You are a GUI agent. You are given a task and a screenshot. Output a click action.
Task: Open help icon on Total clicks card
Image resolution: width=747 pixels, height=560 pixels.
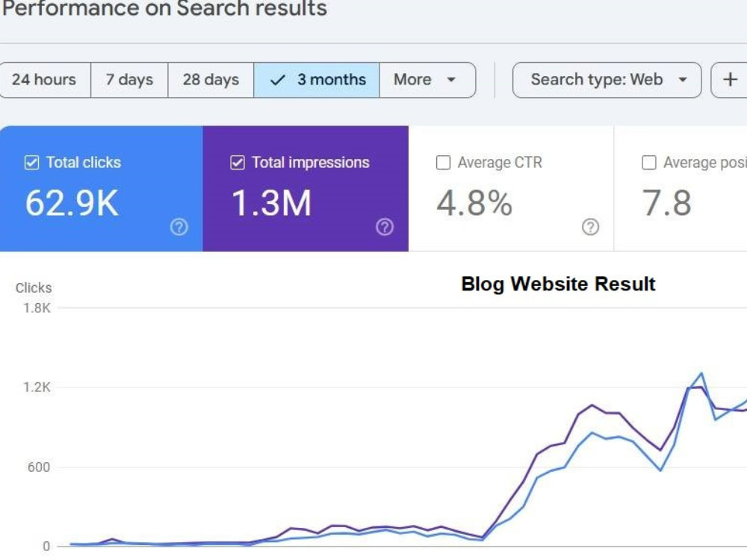click(179, 227)
